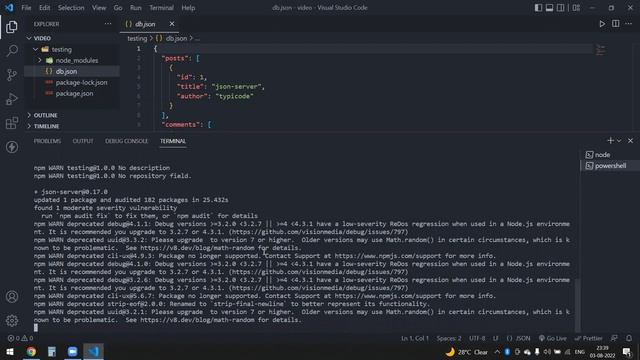
Task: Open the Manage gear icon
Action: pyautogui.click(x=12, y=320)
